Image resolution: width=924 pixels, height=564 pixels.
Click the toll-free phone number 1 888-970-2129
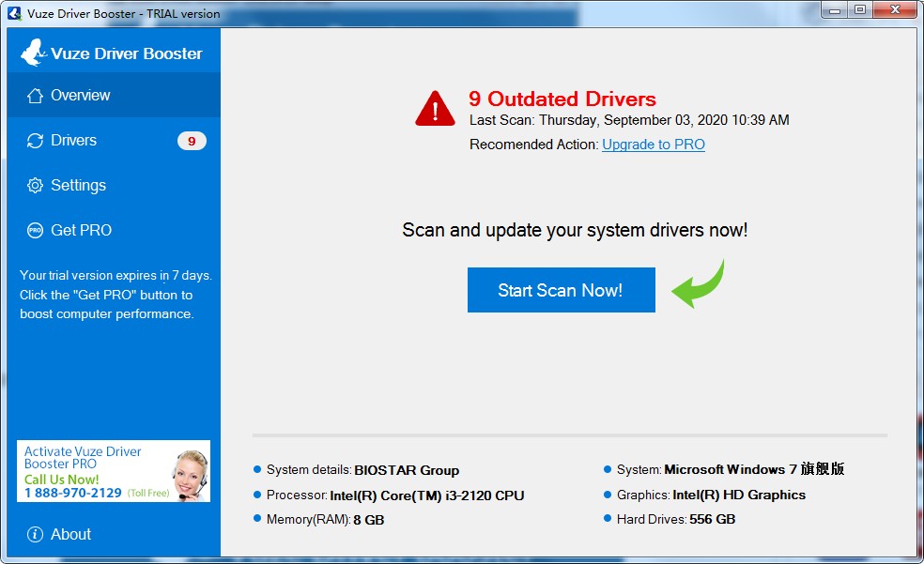click(x=72, y=493)
